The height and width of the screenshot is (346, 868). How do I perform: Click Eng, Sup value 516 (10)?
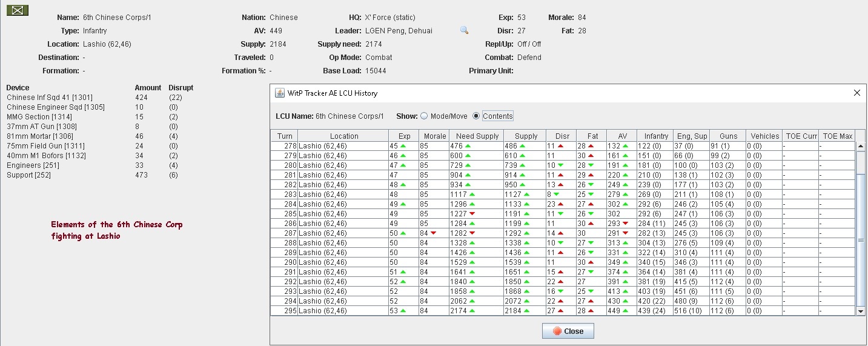click(689, 311)
